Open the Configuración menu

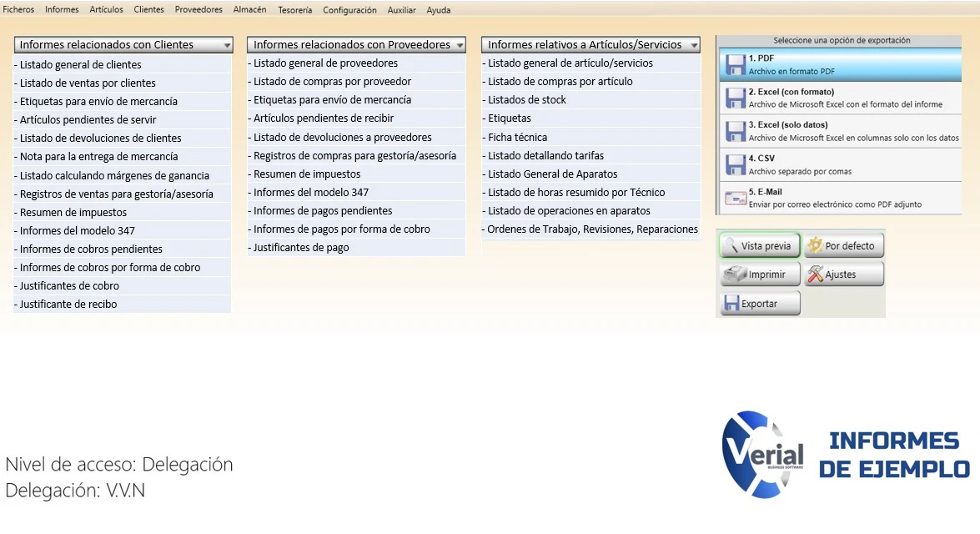(x=349, y=10)
